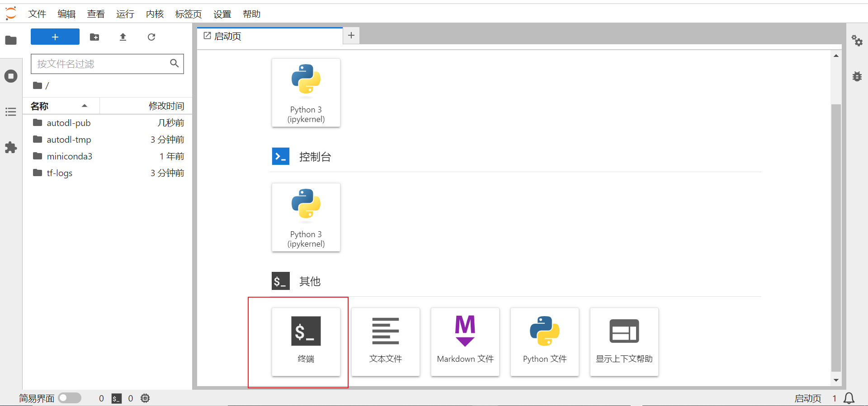Open the 内核 menu
Image resolution: width=868 pixels, height=406 pixels.
point(155,14)
